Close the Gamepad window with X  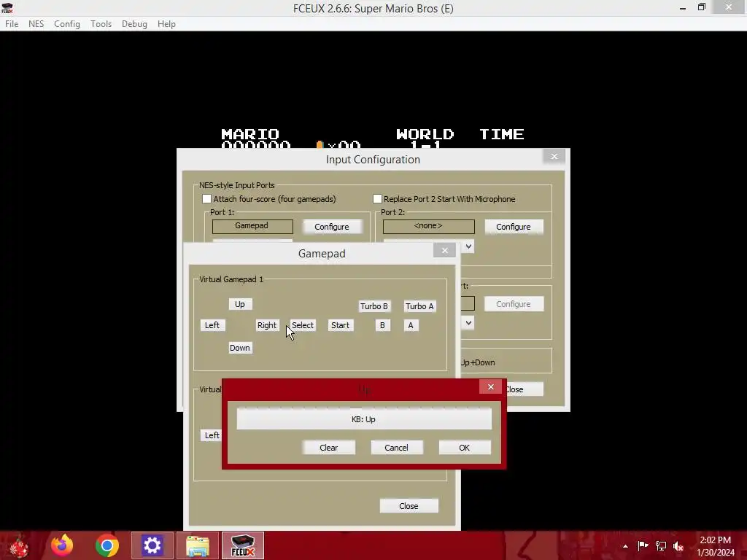444,251
